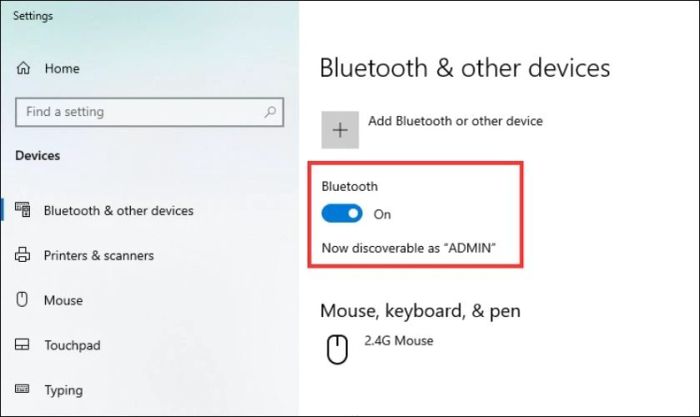
Task: Click the Settings window title text
Action: tap(33, 16)
